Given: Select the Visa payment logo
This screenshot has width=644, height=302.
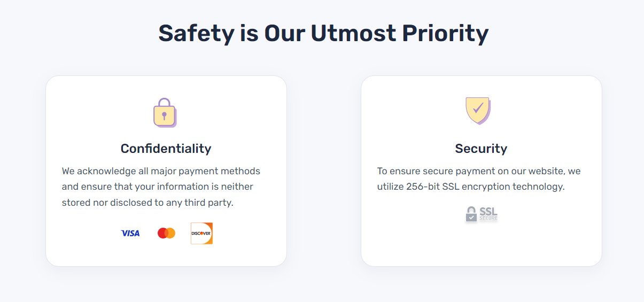Looking at the screenshot, I should pyautogui.click(x=130, y=233).
